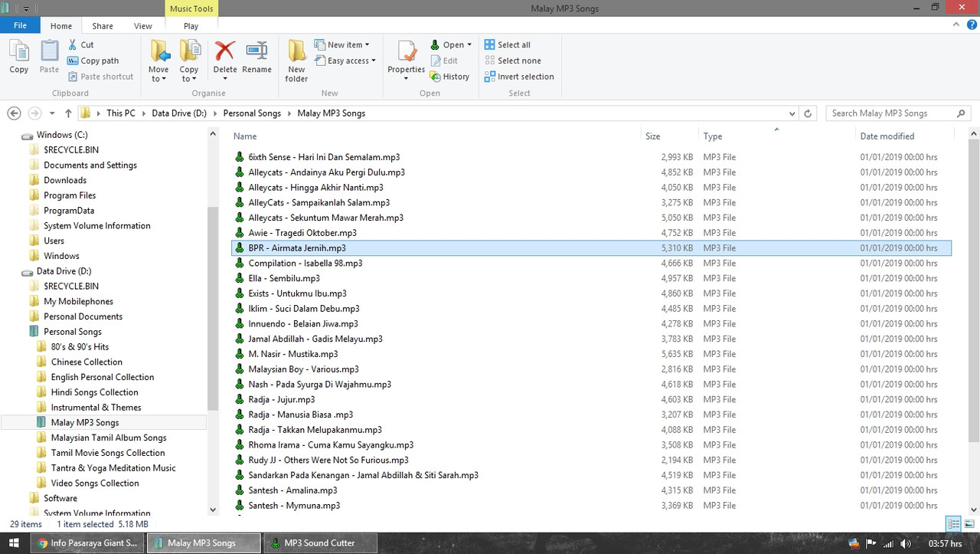Sort by the Type column header
The image size is (980, 554).
713,136
